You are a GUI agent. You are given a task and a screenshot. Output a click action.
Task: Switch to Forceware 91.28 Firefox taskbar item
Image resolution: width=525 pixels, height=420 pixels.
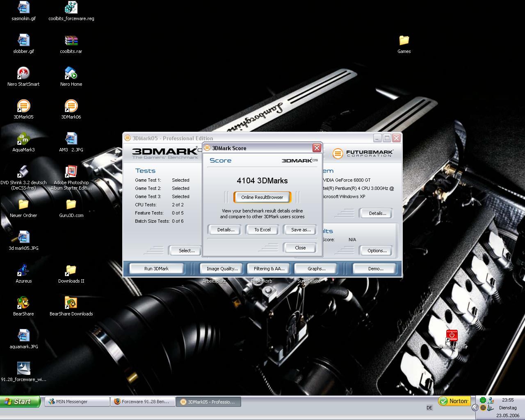click(143, 402)
